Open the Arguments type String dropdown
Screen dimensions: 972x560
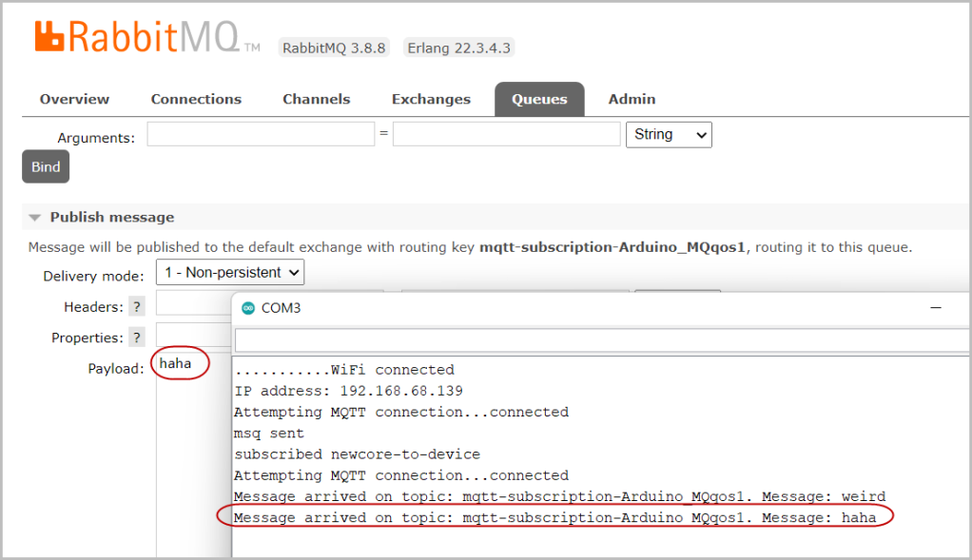(x=668, y=135)
